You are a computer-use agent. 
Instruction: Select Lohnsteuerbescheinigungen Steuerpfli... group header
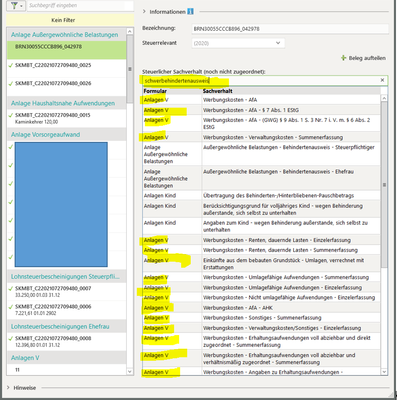[x=66, y=277]
